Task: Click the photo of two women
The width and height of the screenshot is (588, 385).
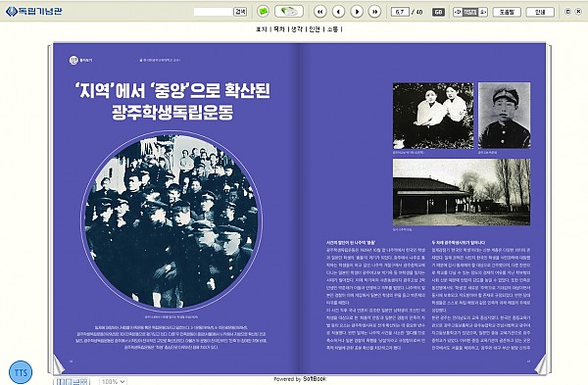Action: 433,116
